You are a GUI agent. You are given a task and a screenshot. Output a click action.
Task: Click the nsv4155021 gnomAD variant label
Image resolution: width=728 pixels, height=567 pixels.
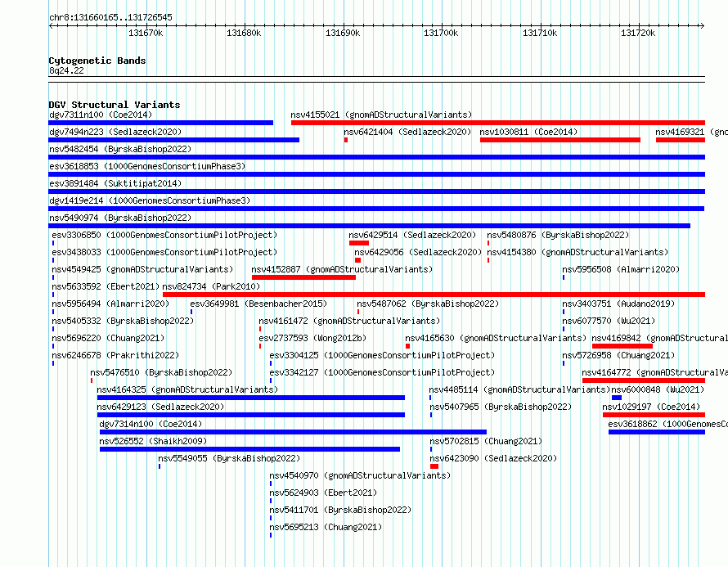pos(381,115)
